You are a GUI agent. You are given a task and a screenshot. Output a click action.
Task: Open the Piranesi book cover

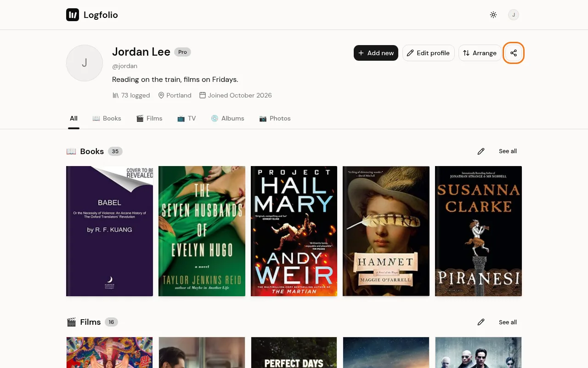tap(478, 231)
